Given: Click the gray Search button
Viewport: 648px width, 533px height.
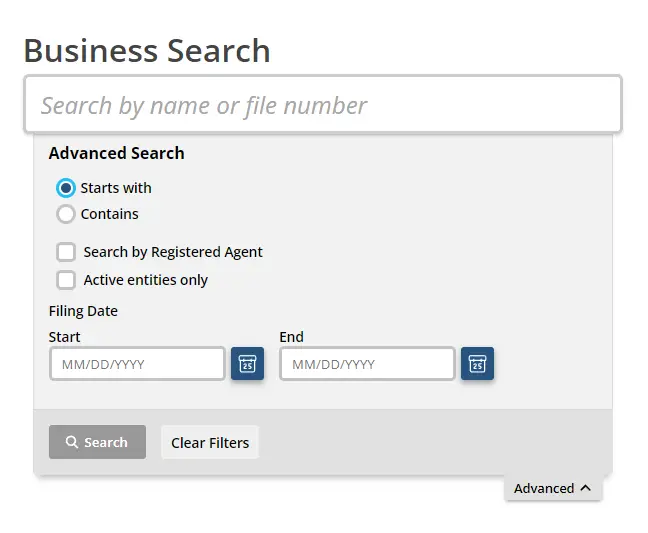Looking at the screenshot, I should point(97,442).
